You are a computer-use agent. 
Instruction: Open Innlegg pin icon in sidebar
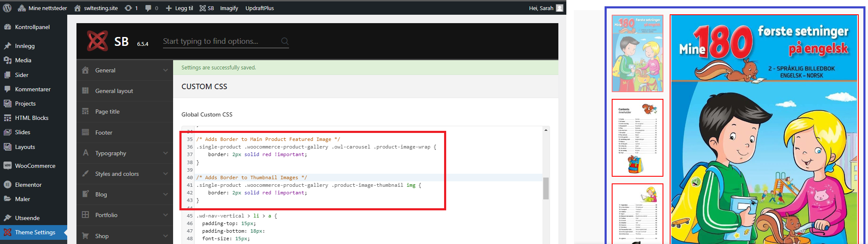click(x=8, y=46)
